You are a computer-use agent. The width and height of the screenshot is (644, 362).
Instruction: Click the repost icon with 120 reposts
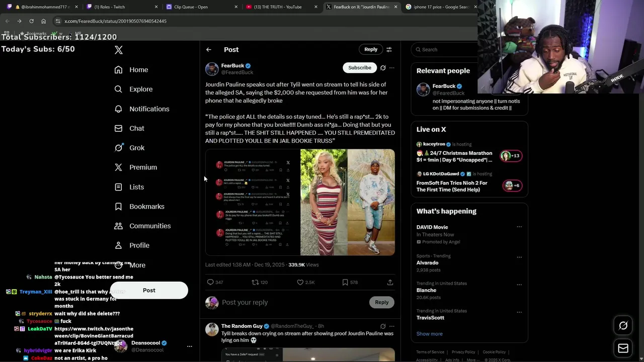[255, 282]
